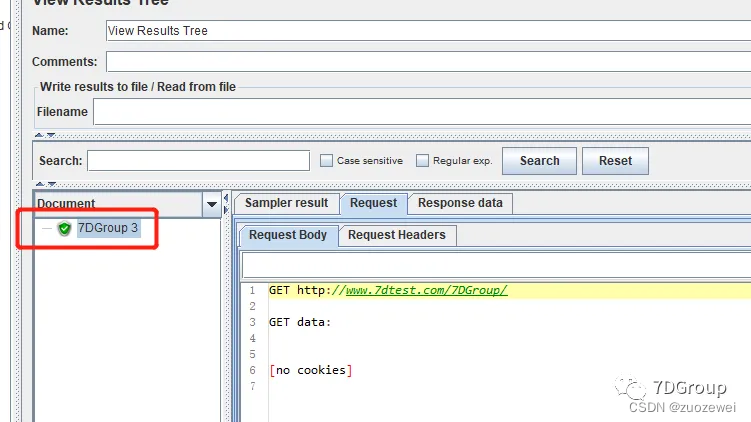Focus the Search text field
Image resolution: width=751 pixels, height=422 pixels.
click(198, 160)
